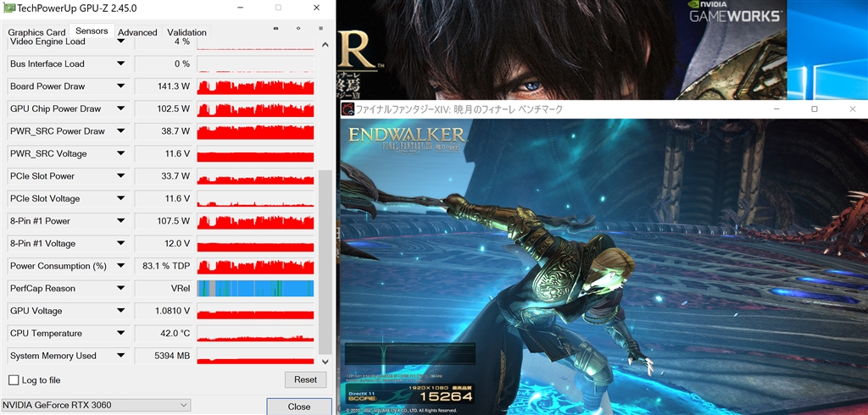Click the GPU-Z Close button
This screenshot has height=415, width=868.
pyautogui.click(x=299, y=407)
